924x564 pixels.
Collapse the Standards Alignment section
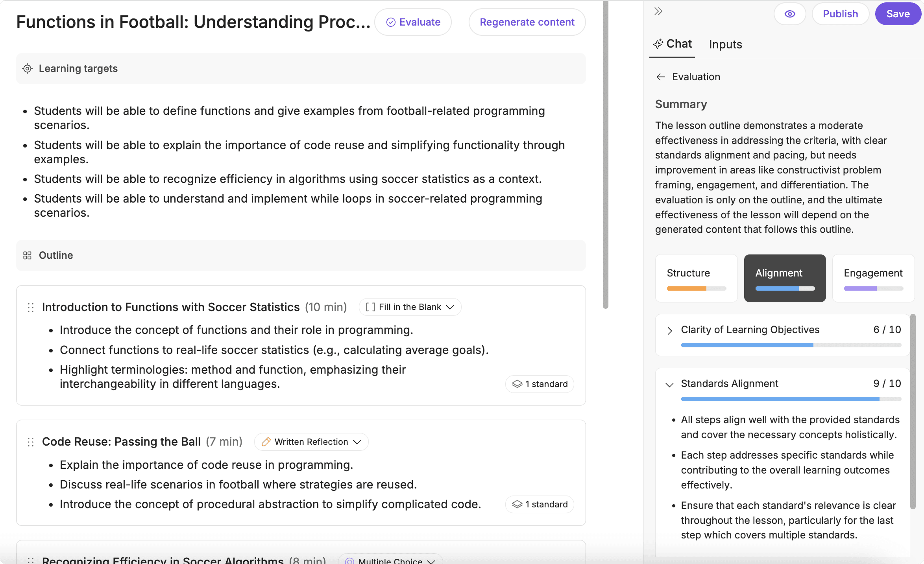(x=669, y=384)
